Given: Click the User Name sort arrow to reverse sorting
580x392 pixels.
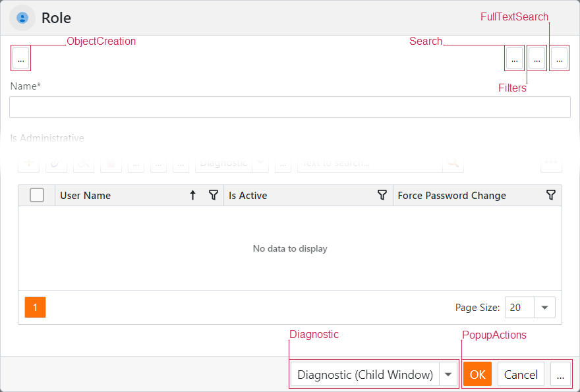Looking at the screenshot, I should click(x=192, y=195).
